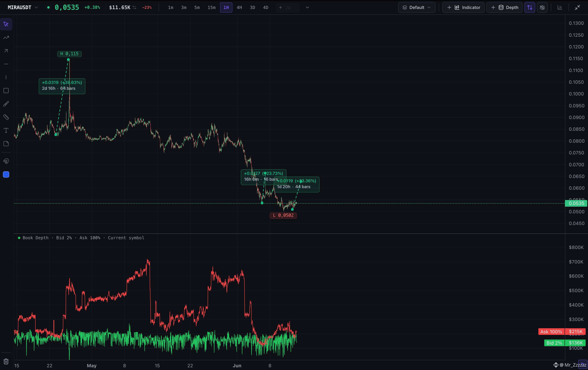Toggle magnet snapping mode
Viewport: 588px width, 370px height.
[6, 161]
